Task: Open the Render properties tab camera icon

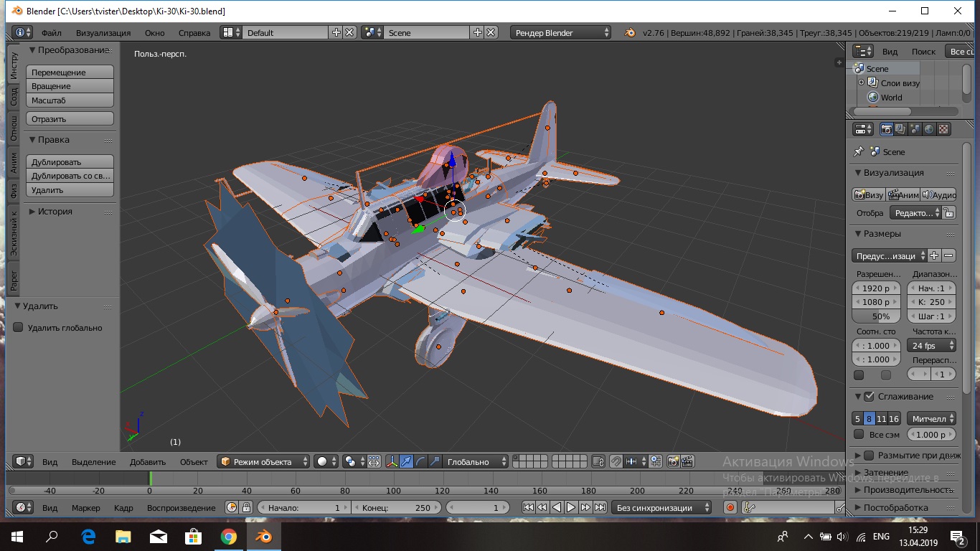Action: pyautogui.click(x=887, y=129)
